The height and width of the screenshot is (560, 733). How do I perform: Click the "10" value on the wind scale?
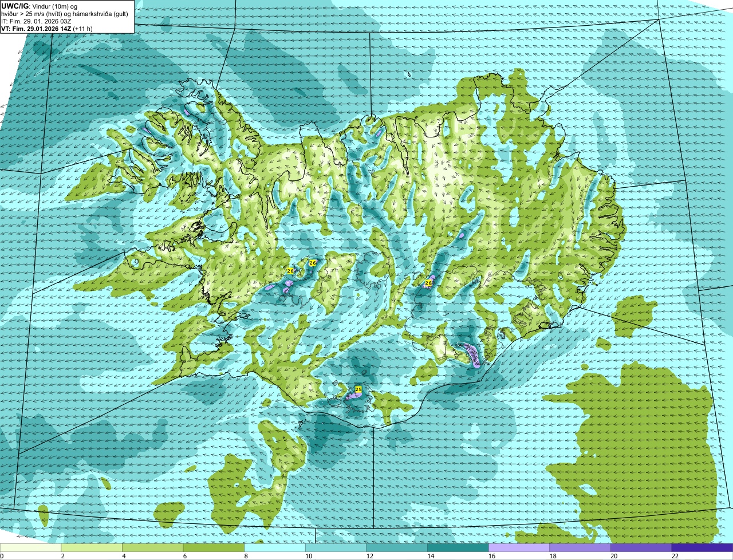[x=309, y=556]
